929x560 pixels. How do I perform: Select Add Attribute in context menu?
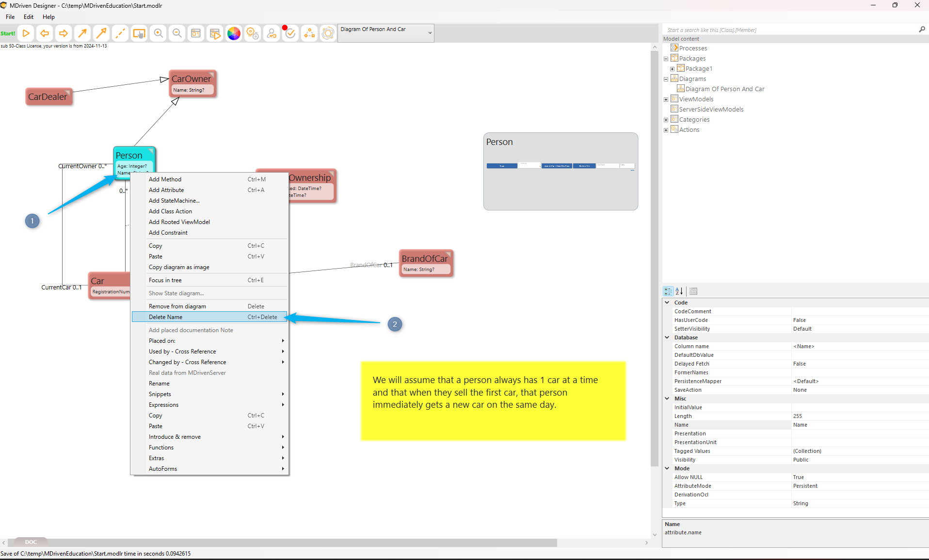pos(166,190)
